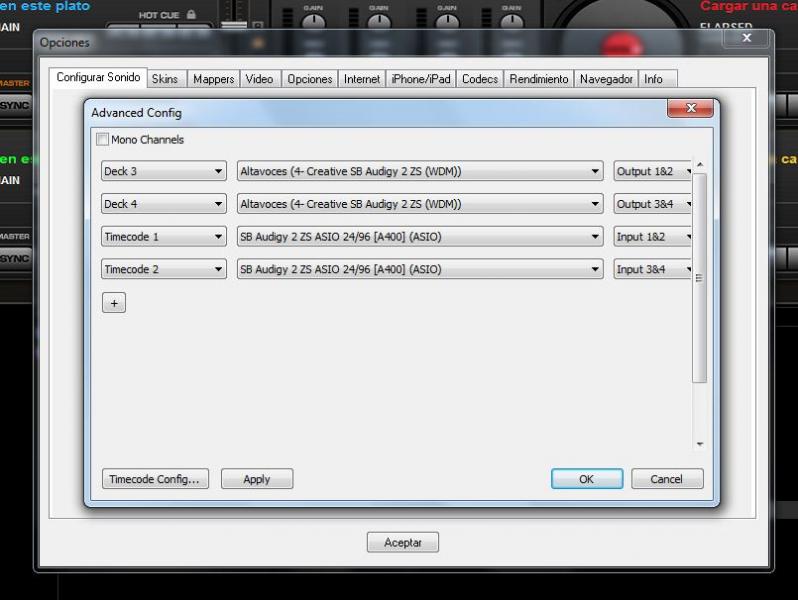
Task: Open the Output 3&4 dropdown
Action: click(652, 204)
